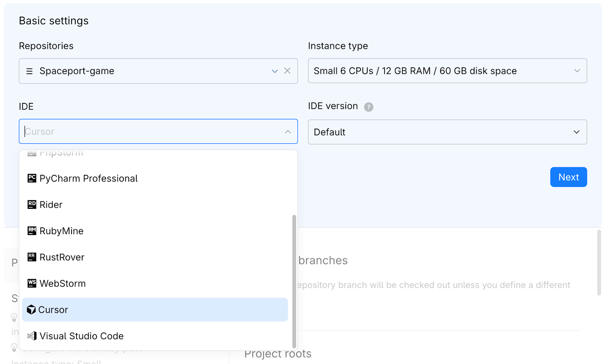The image size is (606, 364).
Task: Click the Rider IDE icon
Action: [x=32, y=205]
